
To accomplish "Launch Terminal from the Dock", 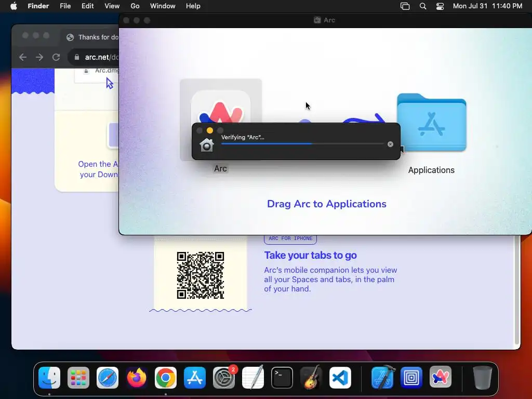I will point(282,377).
